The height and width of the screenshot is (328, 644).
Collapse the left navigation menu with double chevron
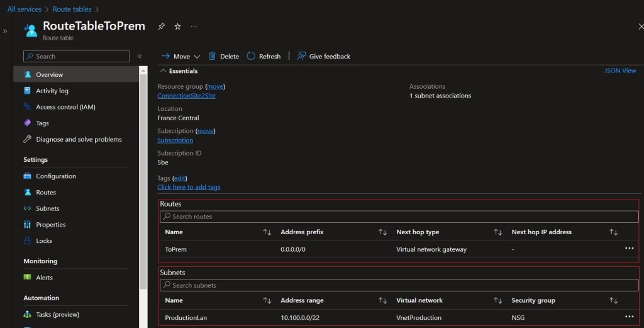click(x=140, y=57)
